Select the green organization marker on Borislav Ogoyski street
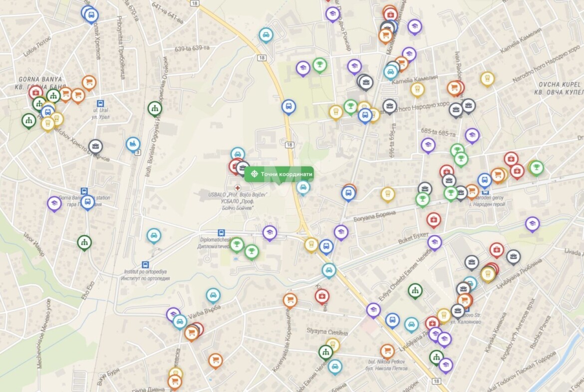 point(155,108)
